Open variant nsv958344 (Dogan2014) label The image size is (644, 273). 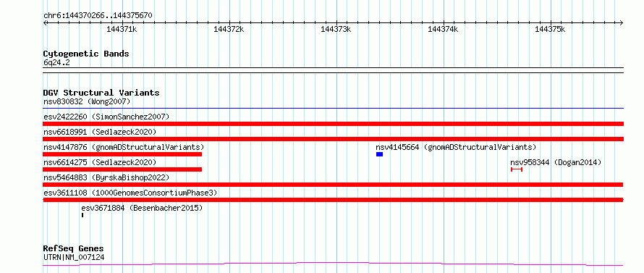[556, 162]
